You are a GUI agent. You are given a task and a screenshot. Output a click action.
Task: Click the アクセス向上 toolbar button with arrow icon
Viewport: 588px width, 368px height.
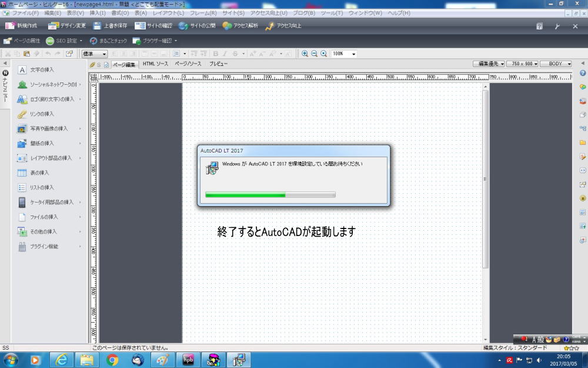(283, 26)
